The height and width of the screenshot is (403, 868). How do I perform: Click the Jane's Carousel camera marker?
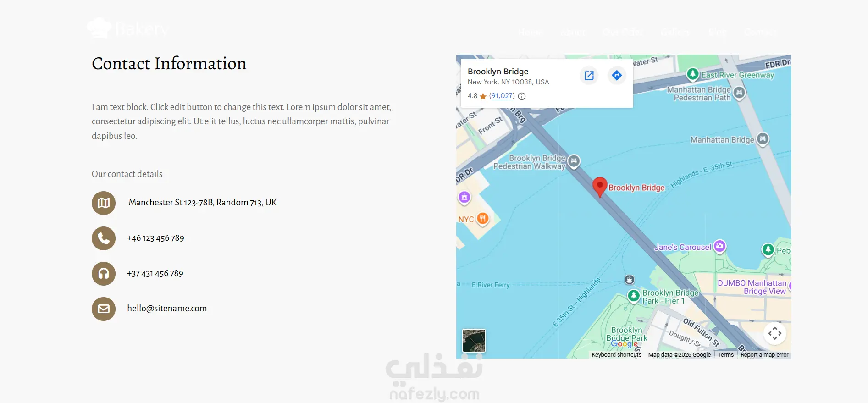[720, 246]
